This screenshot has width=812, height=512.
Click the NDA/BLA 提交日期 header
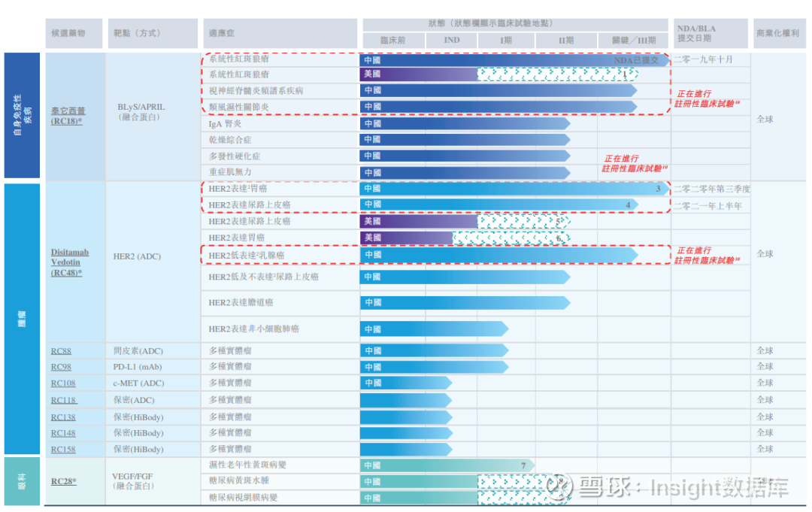pyautogui.click(x=710, y=33)
